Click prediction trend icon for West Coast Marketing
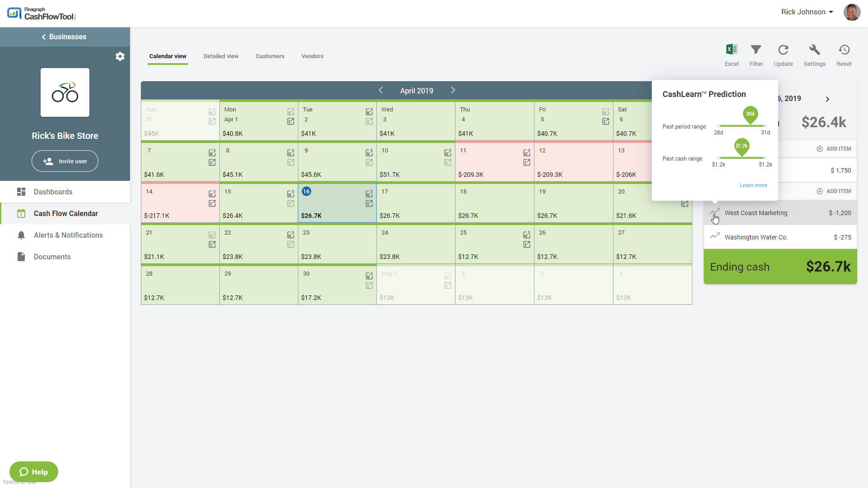 pyautogui.click(x=715, y=212)
